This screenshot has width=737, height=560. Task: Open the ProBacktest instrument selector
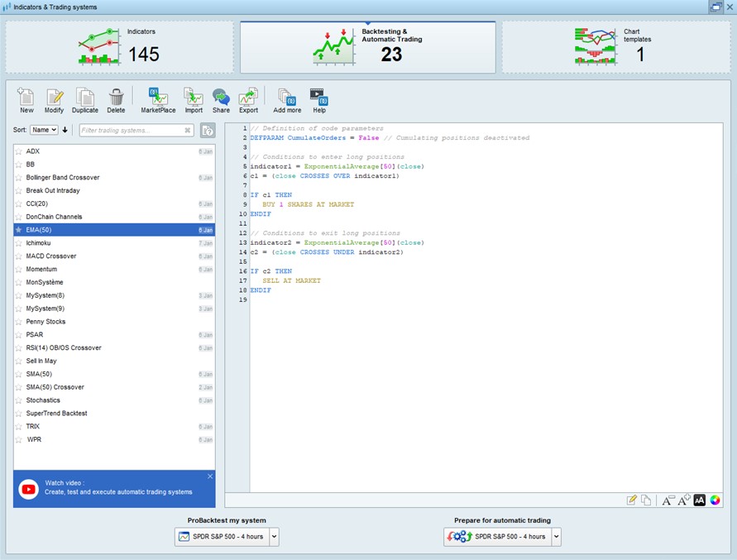click(274, 536)
